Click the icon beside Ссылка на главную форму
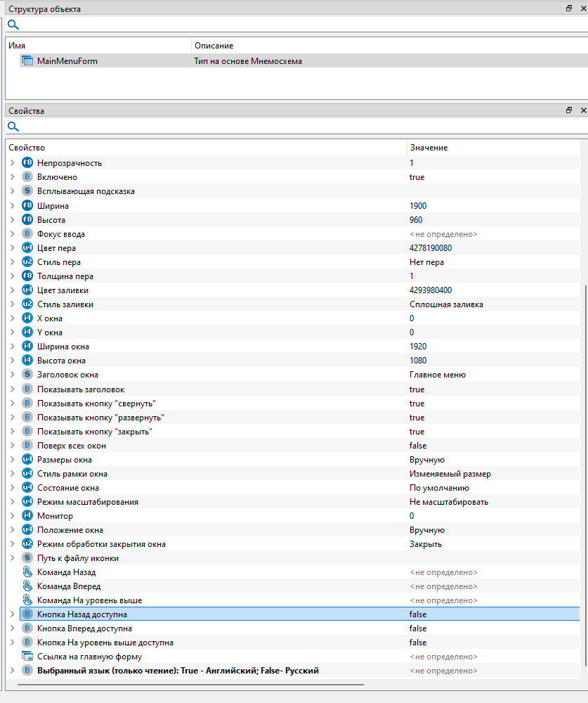This screenshot has height=703, width=588. click(x=27, y=657)
